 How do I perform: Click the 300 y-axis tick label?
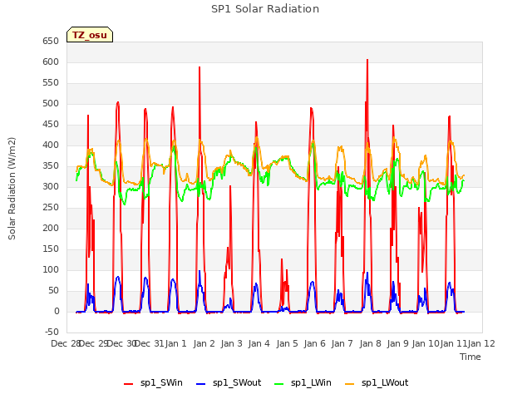coord(51,186)
